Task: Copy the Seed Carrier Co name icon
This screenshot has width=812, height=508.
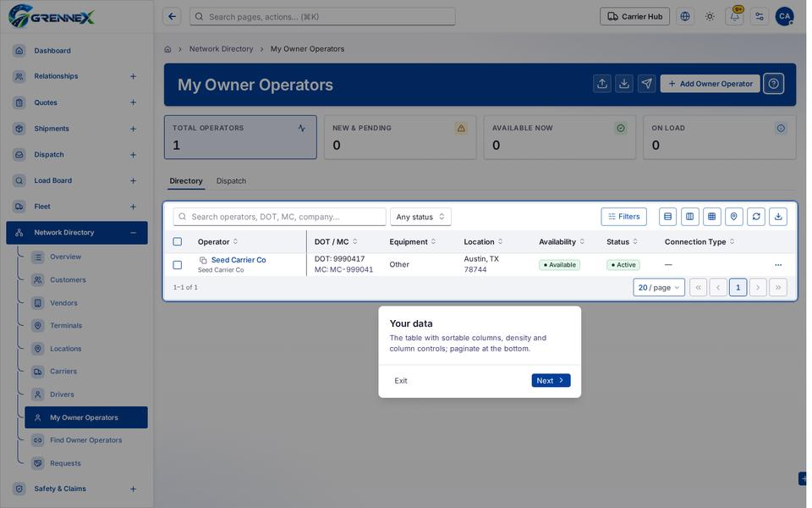Action: pos(203,260)
